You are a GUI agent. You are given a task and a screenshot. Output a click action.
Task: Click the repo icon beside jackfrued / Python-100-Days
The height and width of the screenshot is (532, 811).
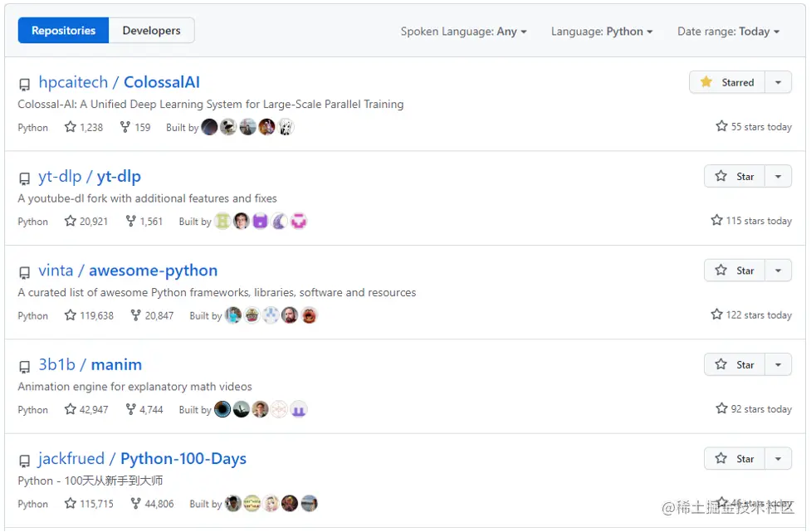point(24,461)
